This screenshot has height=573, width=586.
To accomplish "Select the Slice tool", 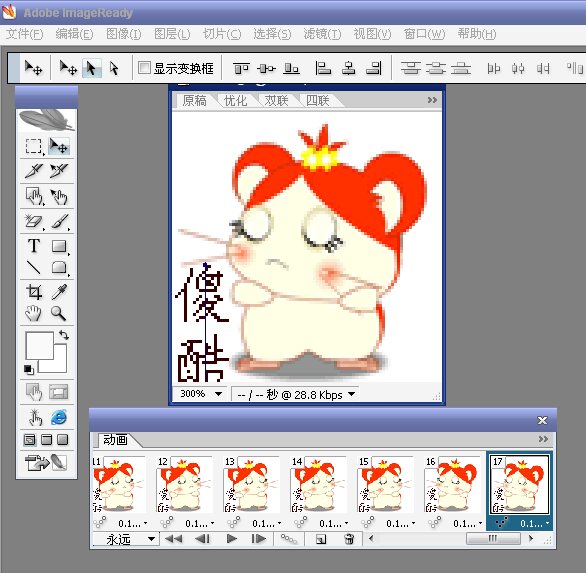I will tap(34, 171).
